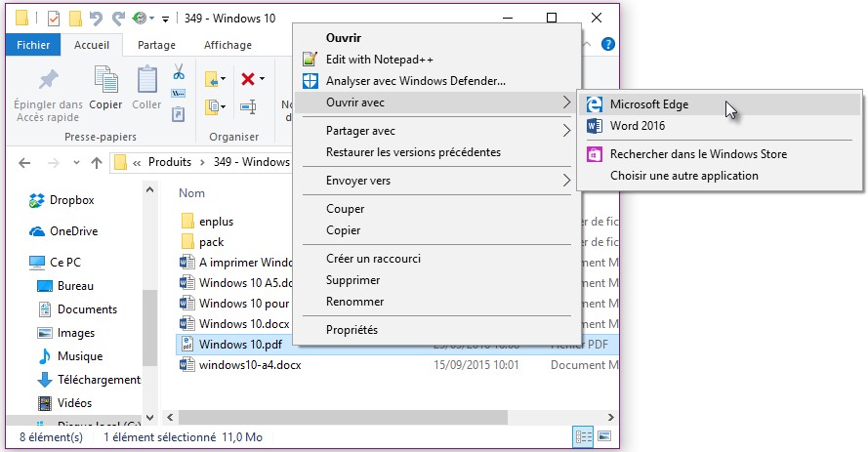
Task: Open the Fichier tab
Action: pyautogui.click(x=33, y=45)
